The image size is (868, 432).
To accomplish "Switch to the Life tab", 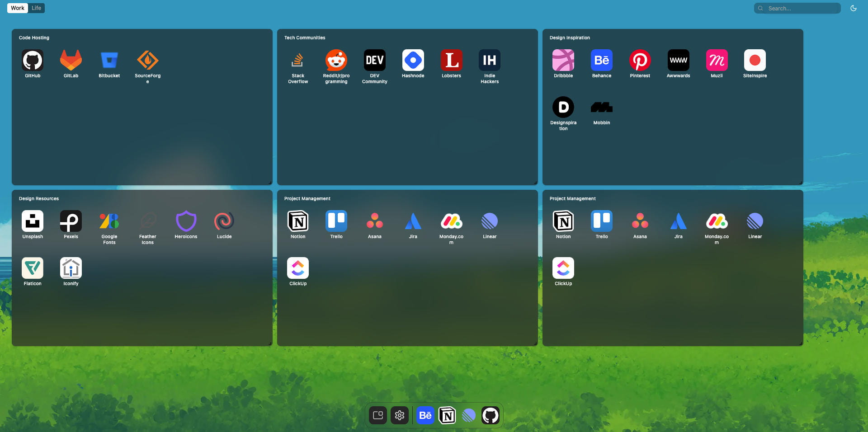I will [x=36, y=8].
